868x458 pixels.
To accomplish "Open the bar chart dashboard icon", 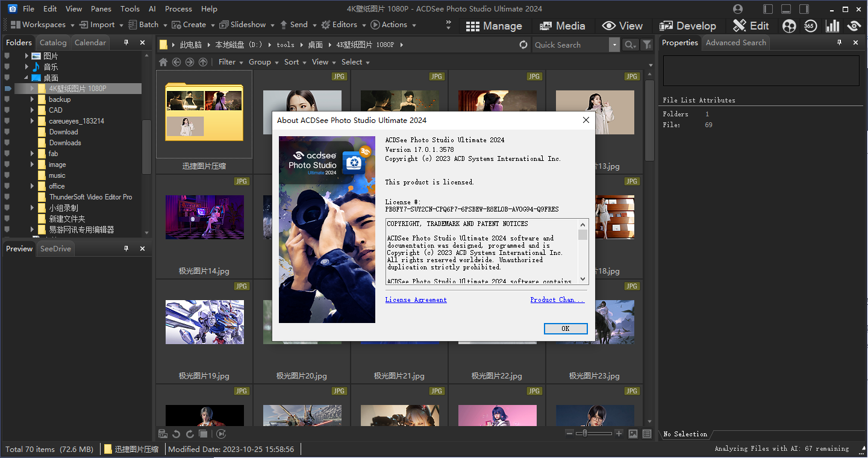I will (x=832, y=26).
